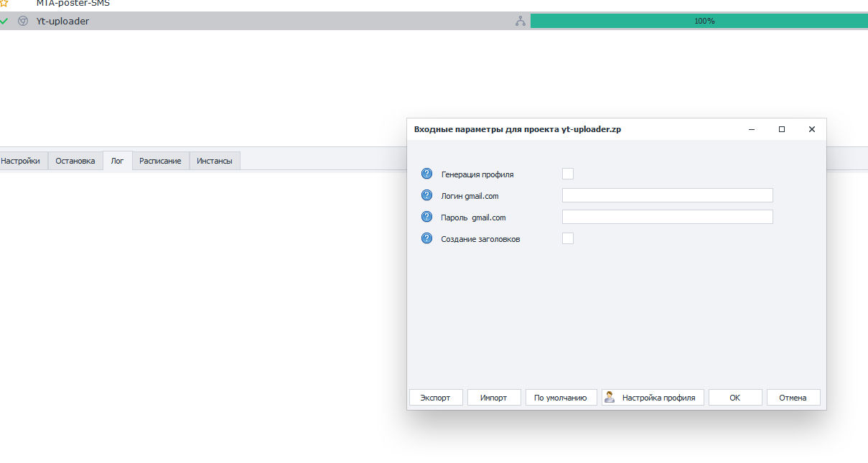Image resolution: width=868 pixels, height=463 pixels.
Task: Toggle the Создание заголовков checkbox
Action: 568,238
